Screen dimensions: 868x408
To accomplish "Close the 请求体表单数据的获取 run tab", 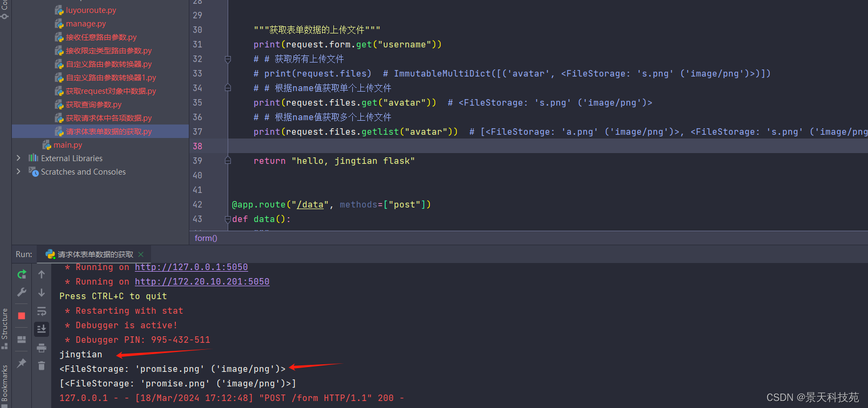I will [141, 254].
